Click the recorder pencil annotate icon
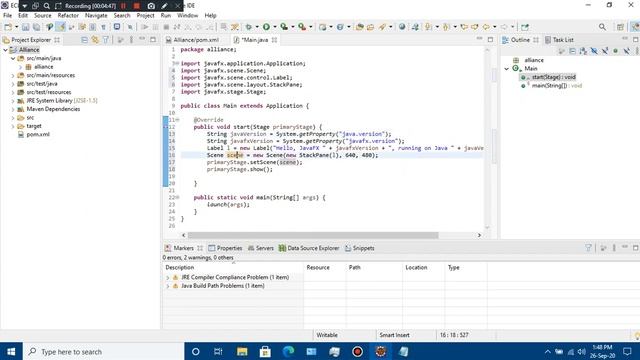This screenshot has height=360, width=640. (x=164, y=6)
